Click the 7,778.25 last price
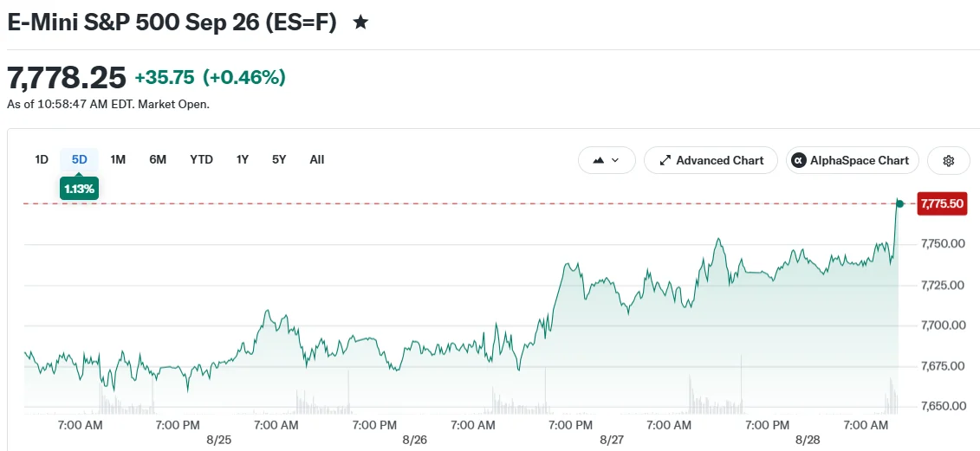The width and height of the screenshot is (980, 451). click(67, 78)
